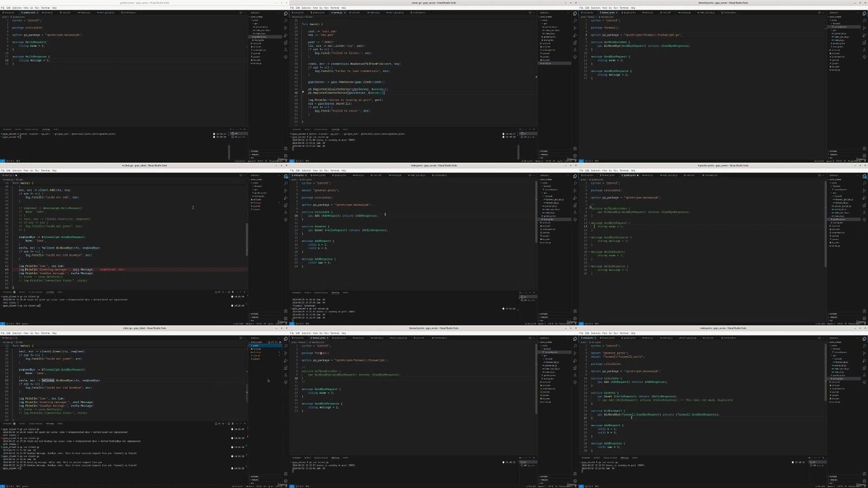Expand the OUTLINE section in the server.go window
The image size is (868, 488).
[544, 151]
